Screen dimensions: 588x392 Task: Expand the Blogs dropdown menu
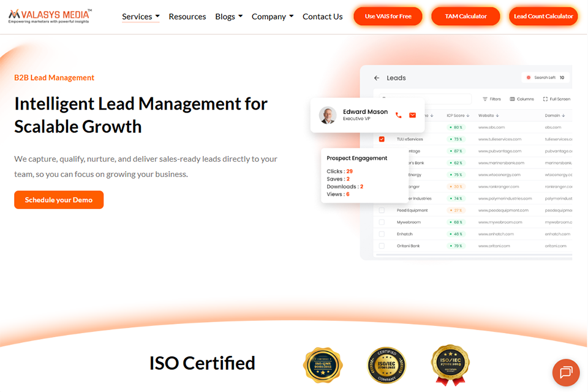(x=228, y=17)
